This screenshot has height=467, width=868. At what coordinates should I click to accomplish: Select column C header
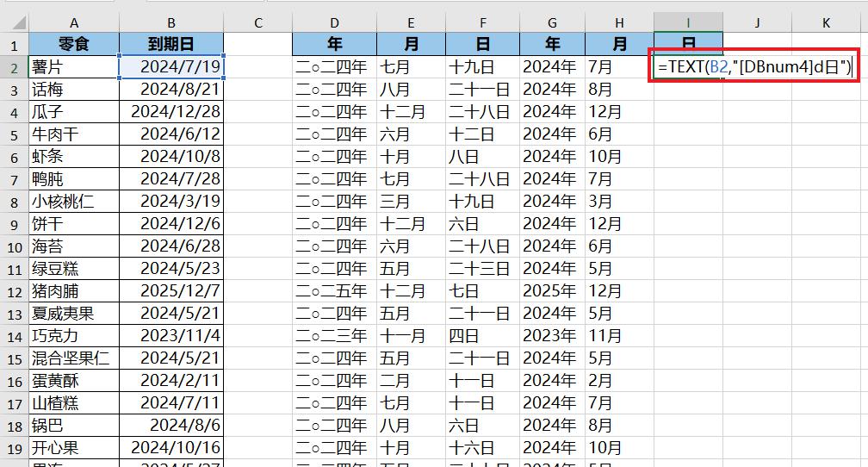coord(258,22)
